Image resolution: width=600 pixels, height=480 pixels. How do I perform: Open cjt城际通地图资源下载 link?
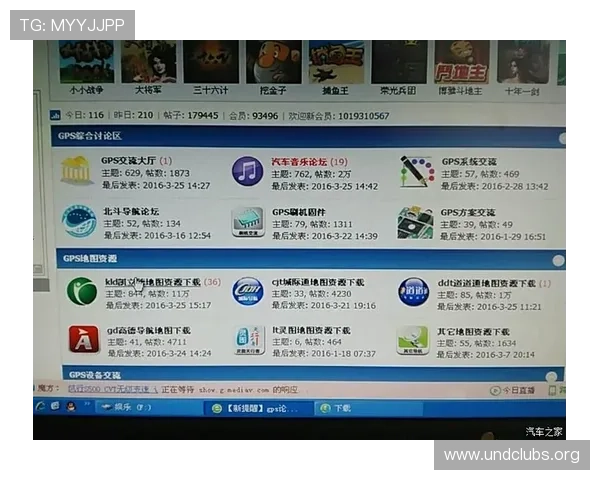coord(318,283)
